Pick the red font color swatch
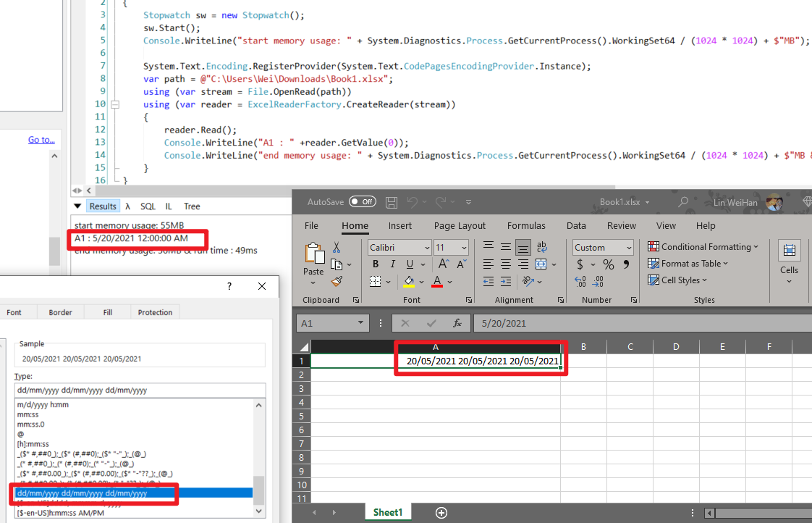The height and width of the screenshot is (523, 812). pyautogui.click(x=436, y=285)
